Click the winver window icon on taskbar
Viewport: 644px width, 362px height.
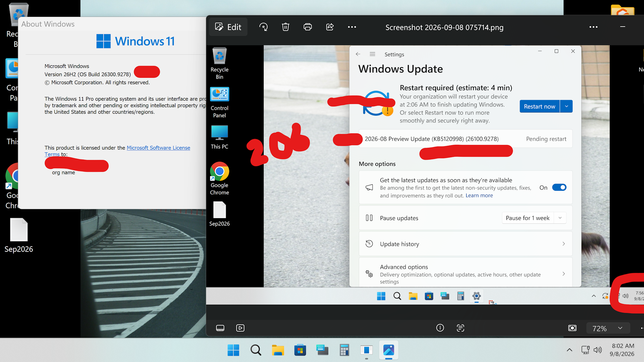click(x=367, y=350)
